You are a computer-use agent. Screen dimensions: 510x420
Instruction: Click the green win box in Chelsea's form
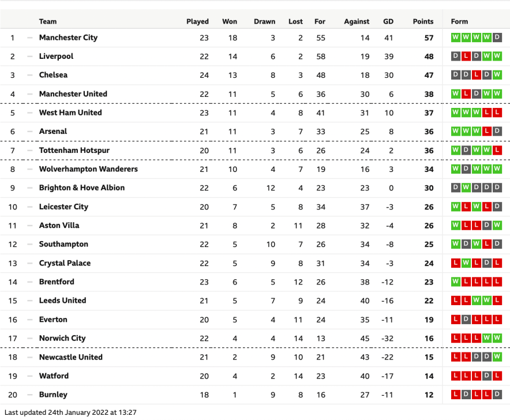tap(497, 75)
